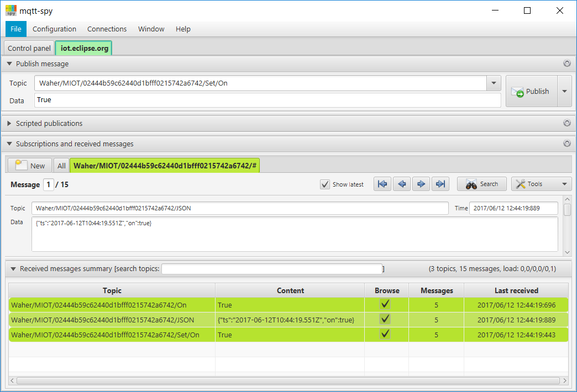
Task: Sort by the Browse column header
Action: click(387, 290)
